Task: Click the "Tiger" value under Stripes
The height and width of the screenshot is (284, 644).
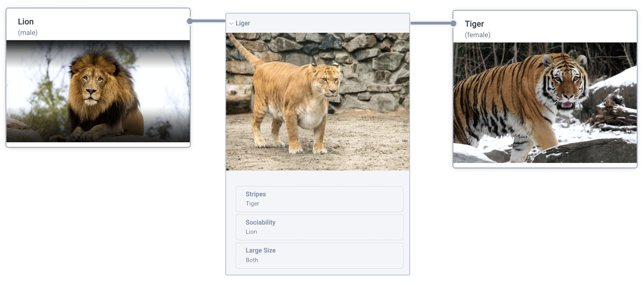Action: pos(252,204)
